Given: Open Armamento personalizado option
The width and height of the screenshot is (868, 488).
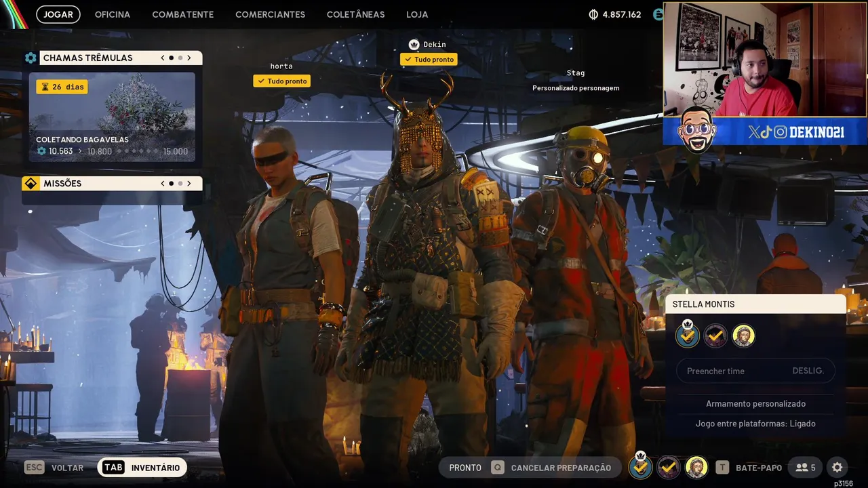Looking at the screenshot, I should [x=755, y=404].
